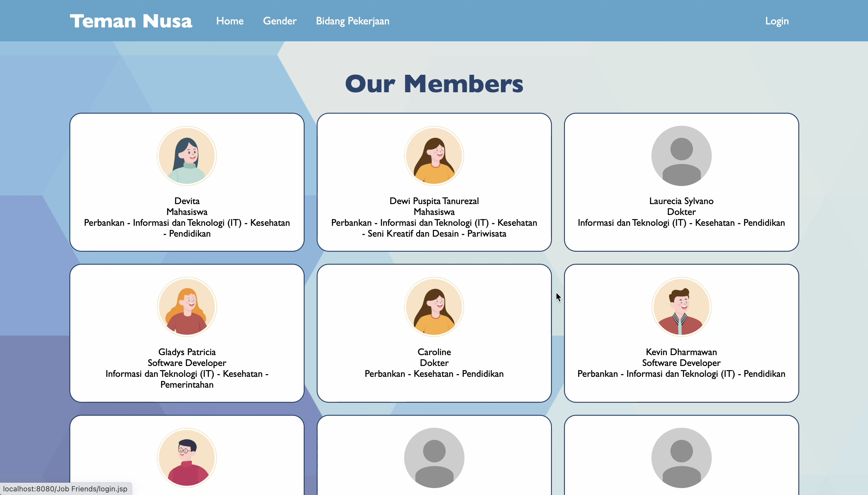Click the Teman Nusa logo title

(x=131, y=21)
